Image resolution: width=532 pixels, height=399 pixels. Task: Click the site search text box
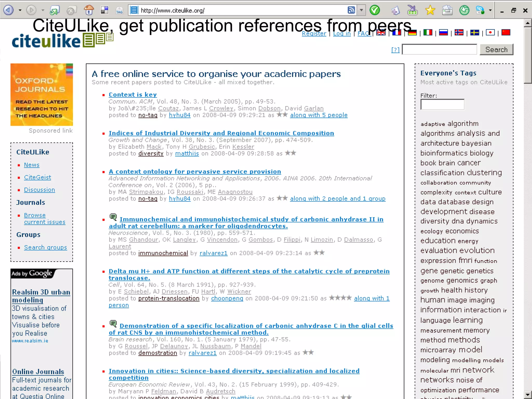pos(440,49)
